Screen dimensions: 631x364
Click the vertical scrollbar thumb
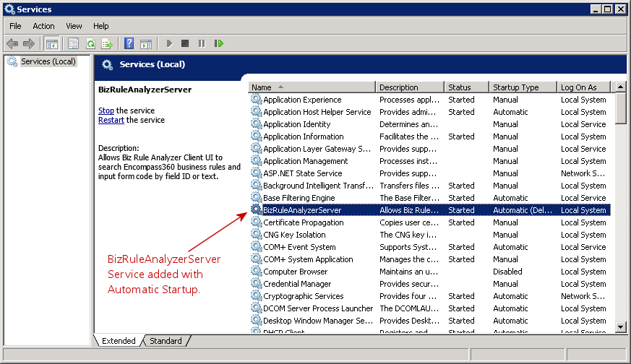coord(621,108)
